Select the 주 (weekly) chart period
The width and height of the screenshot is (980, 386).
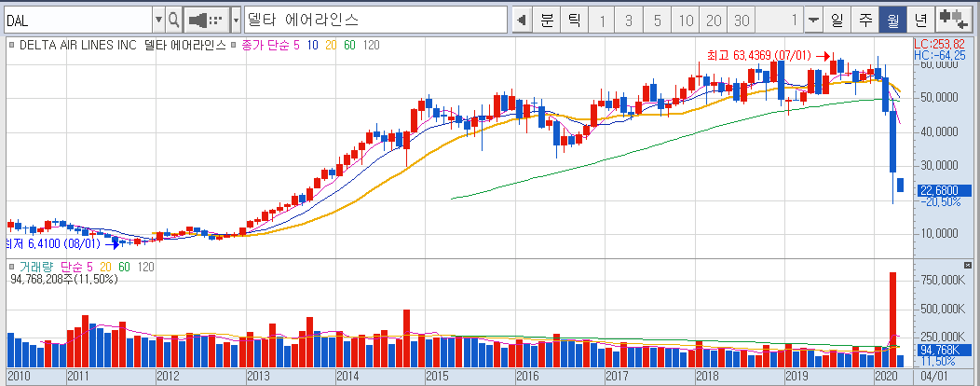(x=865, y=21)
